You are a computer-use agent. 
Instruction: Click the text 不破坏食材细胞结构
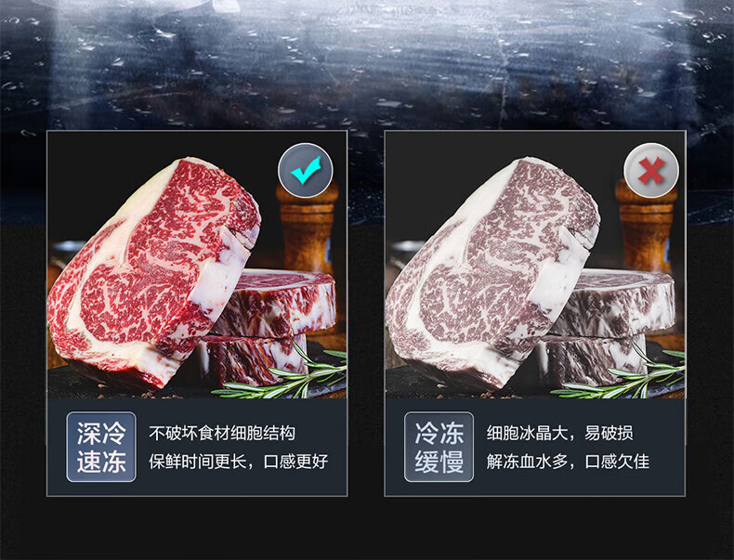tap(222, 433)
